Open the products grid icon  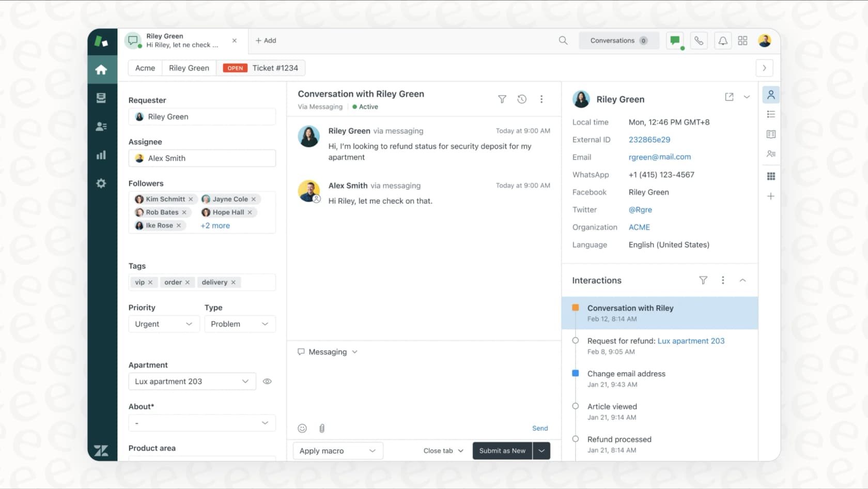tap(742, 40)
